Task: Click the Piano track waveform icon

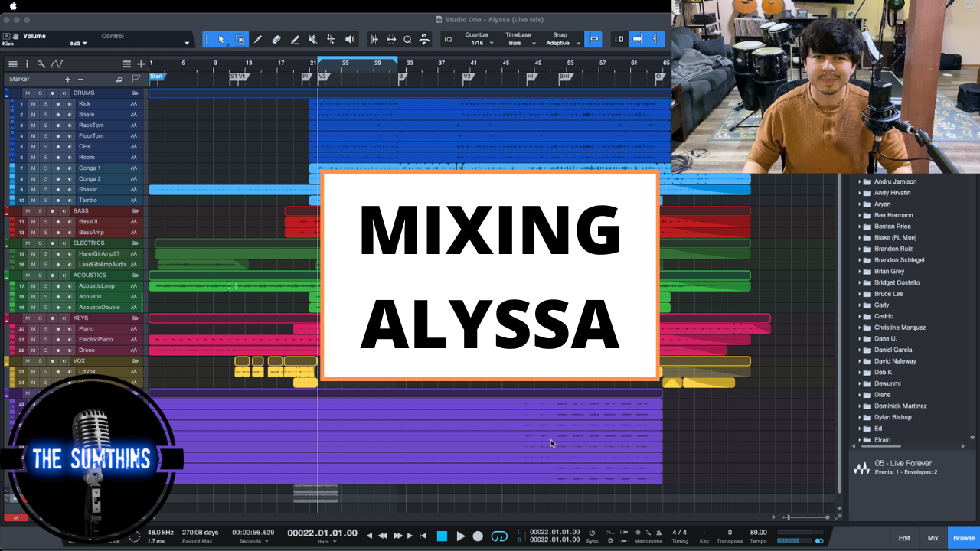Action: click(x=134, y=328)
